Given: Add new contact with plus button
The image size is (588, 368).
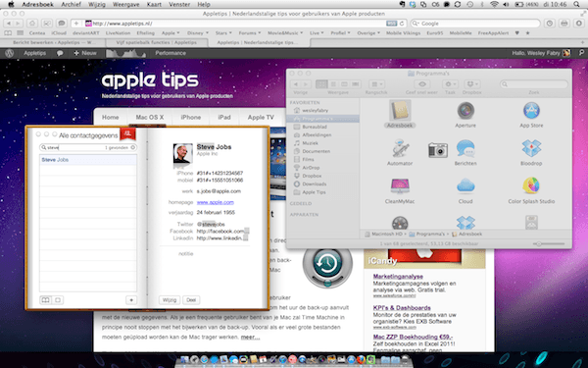Looking at the screenshot, I should tap(131, 300).
